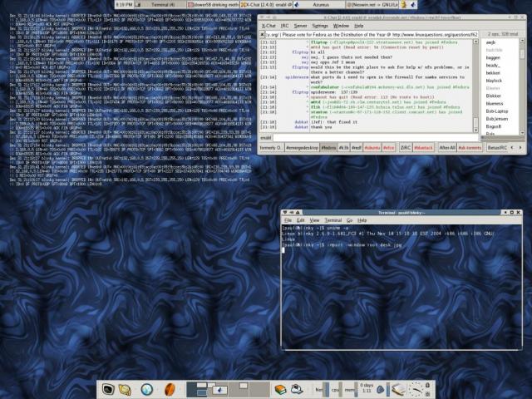Select user 'BobJensen' in user list
This screenshot has width=532, height=399.
(x=497, y=119)
